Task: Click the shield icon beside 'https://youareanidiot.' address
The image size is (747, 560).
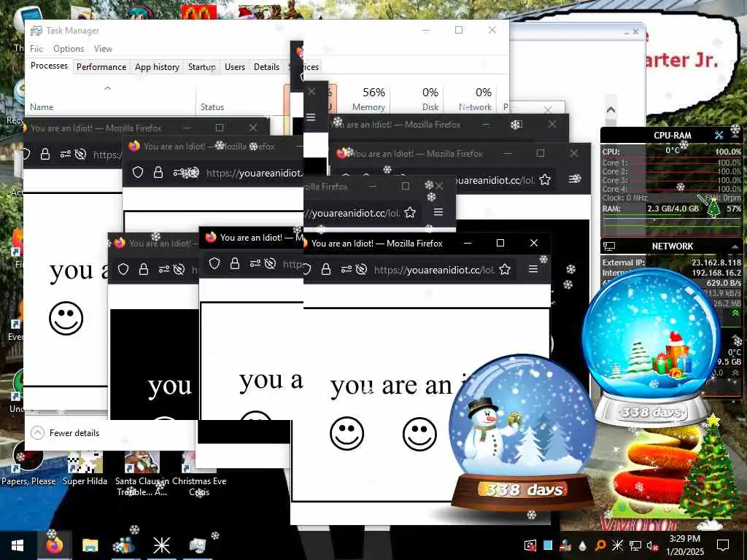Action: [x=138, y=172]
